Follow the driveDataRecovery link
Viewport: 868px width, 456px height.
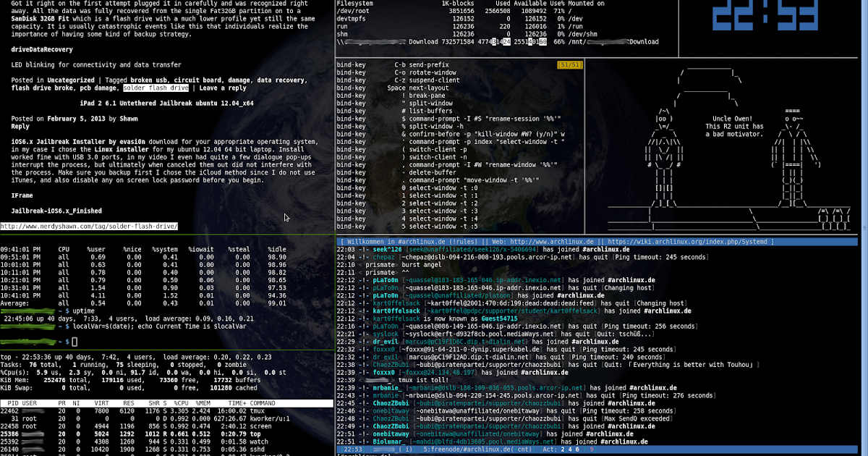(x=42, y=50)
